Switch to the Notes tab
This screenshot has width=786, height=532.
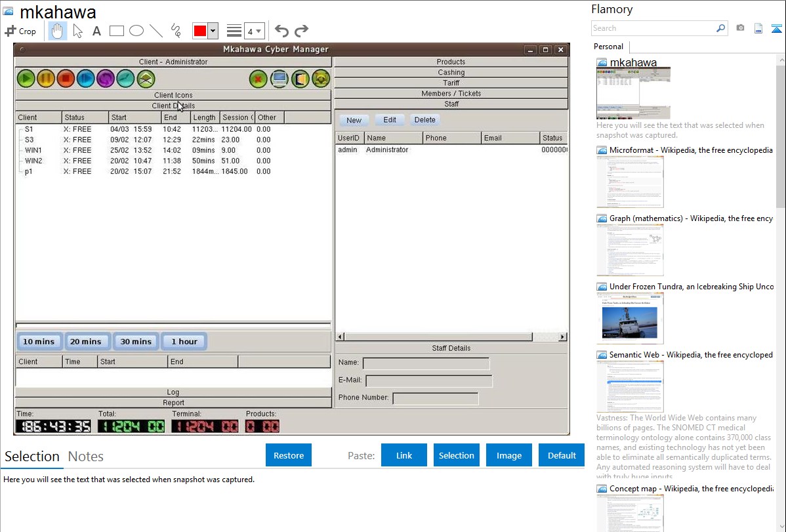coord(86,457)
